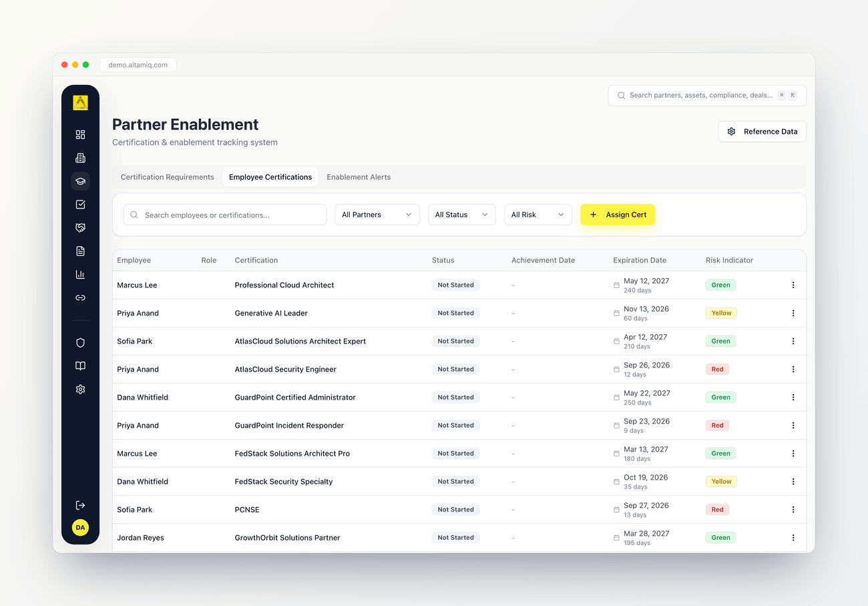The height and width of the screenshot is (606, 868).
Task: Click calendar icon beside Sep 26, 2026
Action: click(x=616, y=369)
